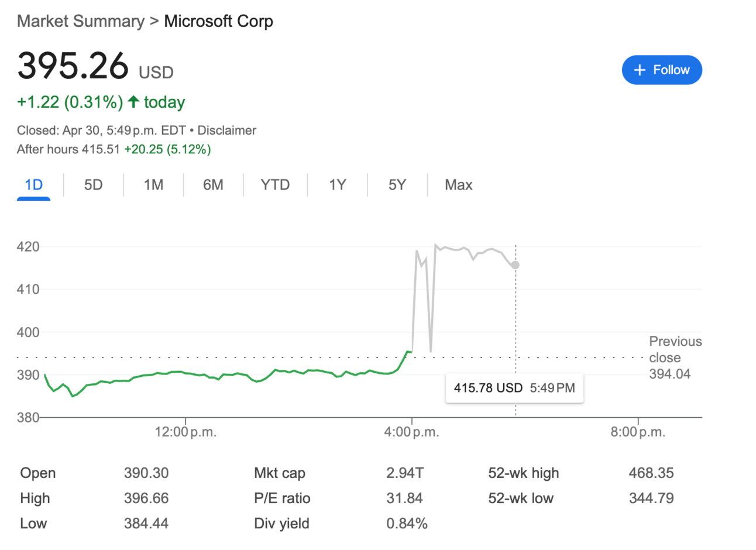This screenshot has width=756, height=550.
Task: Select the YTD tab
Action: [x=275, y=185]
